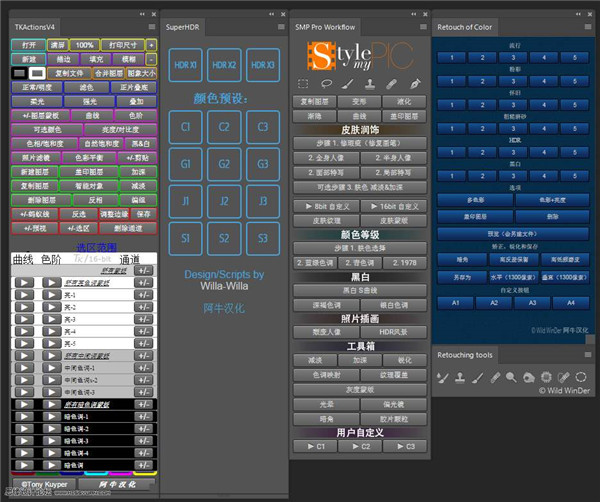Apply the S2 color preset tile
The width and height of the screenshot is (600, 502).
click(224, 239)
